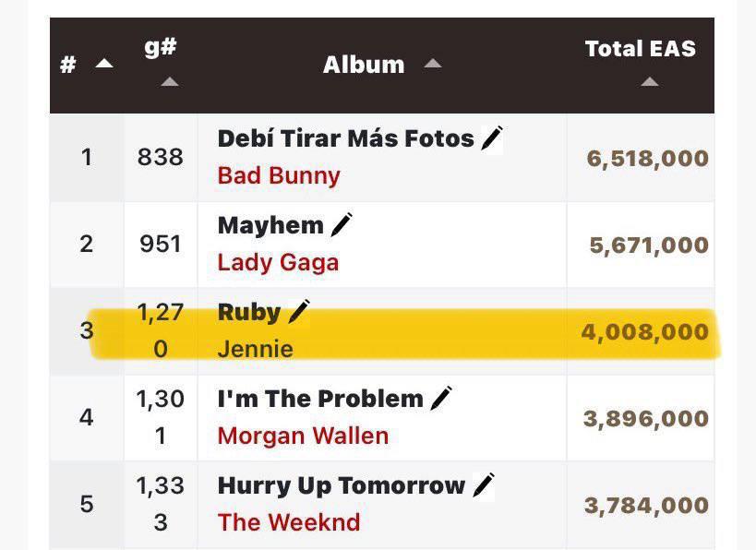
Task: Click the Album column header text
Action: [x=364, y=65]
